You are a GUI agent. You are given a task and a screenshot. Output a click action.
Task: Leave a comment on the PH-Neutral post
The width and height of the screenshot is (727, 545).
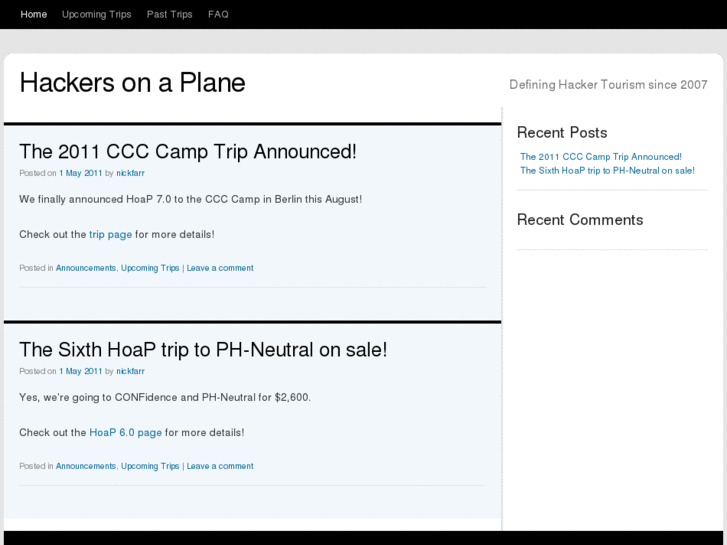(x=220, y=466)
